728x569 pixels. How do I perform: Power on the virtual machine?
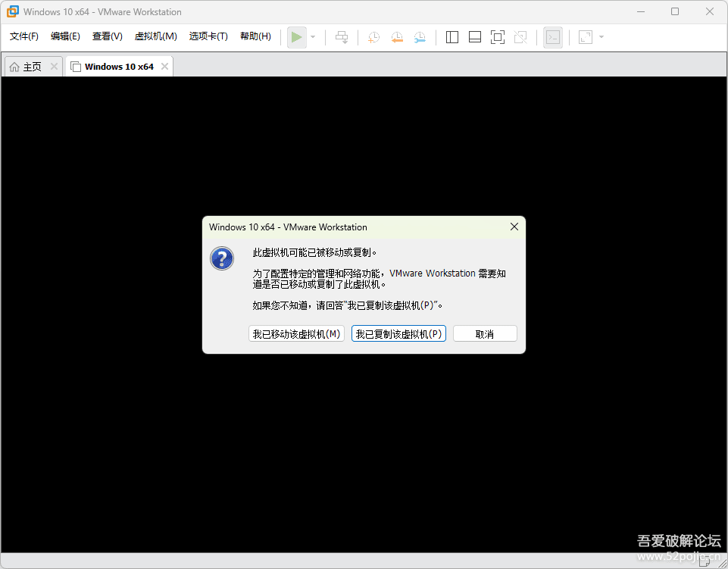coord(296,36)
